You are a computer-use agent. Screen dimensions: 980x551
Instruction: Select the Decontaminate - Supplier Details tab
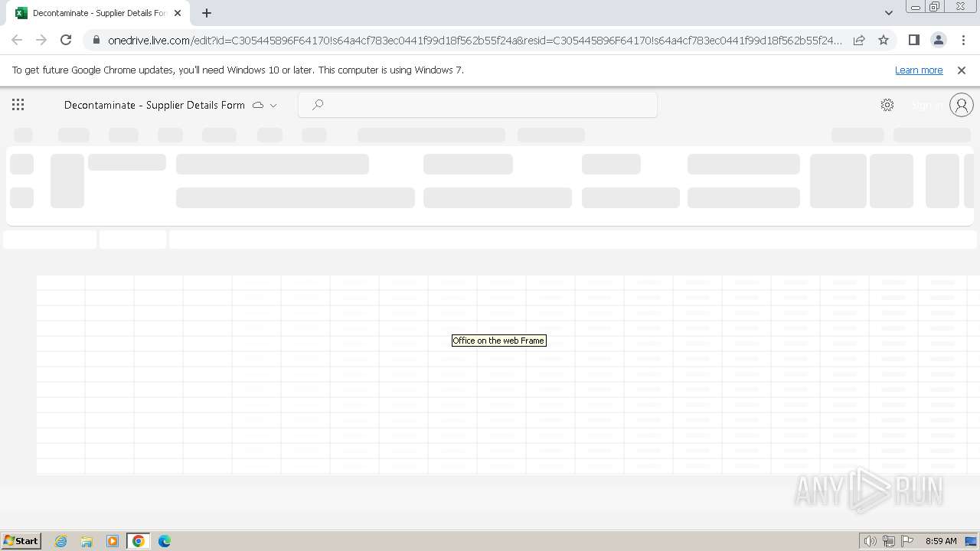pyautogui.click(x=99, y=13)
